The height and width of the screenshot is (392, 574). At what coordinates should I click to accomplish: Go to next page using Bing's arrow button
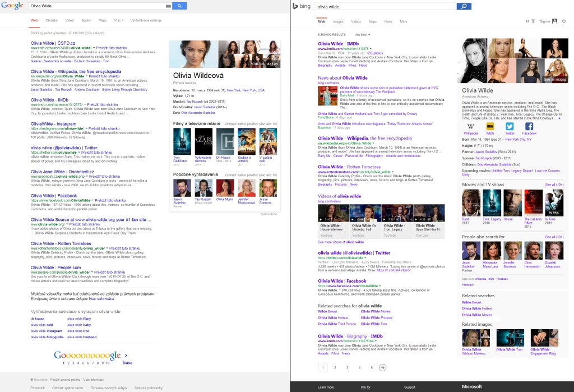(383, 367)
